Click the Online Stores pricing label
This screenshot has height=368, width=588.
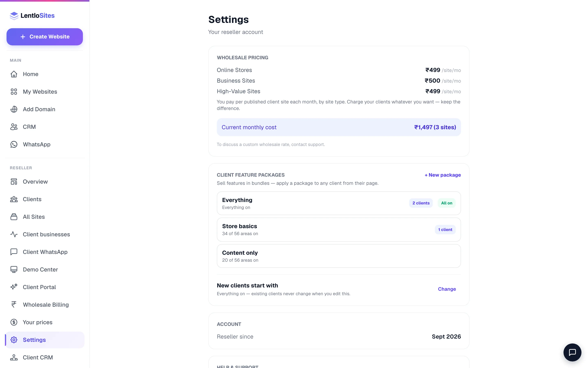pos(234,70)
